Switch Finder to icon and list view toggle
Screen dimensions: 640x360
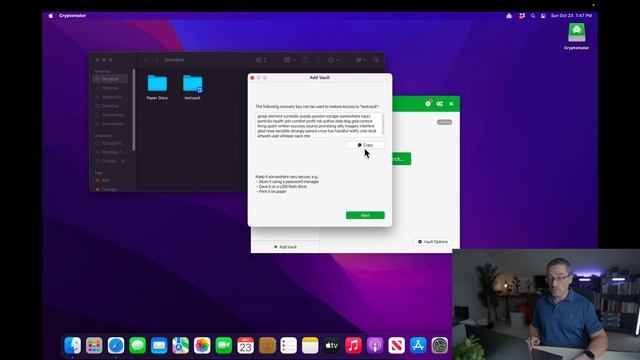pyautogui.click(x=261, y=60)
